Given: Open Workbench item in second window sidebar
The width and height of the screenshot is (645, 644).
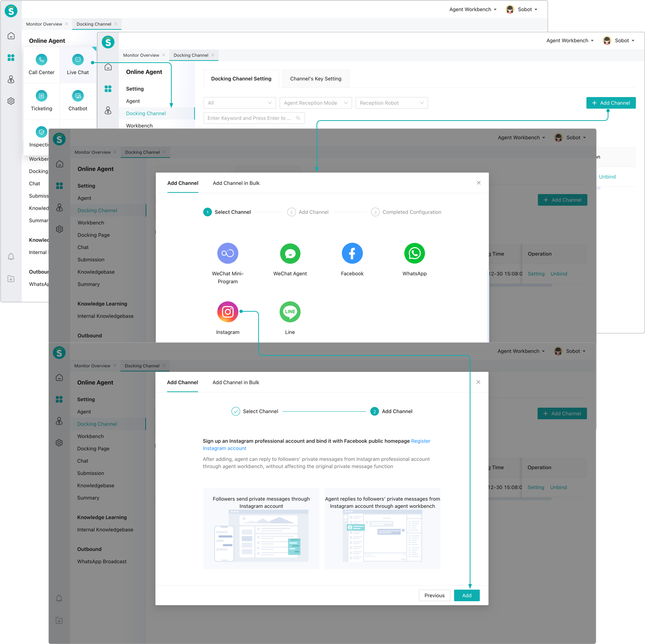Looking at the screenshot, I should (x=139, y=126).
